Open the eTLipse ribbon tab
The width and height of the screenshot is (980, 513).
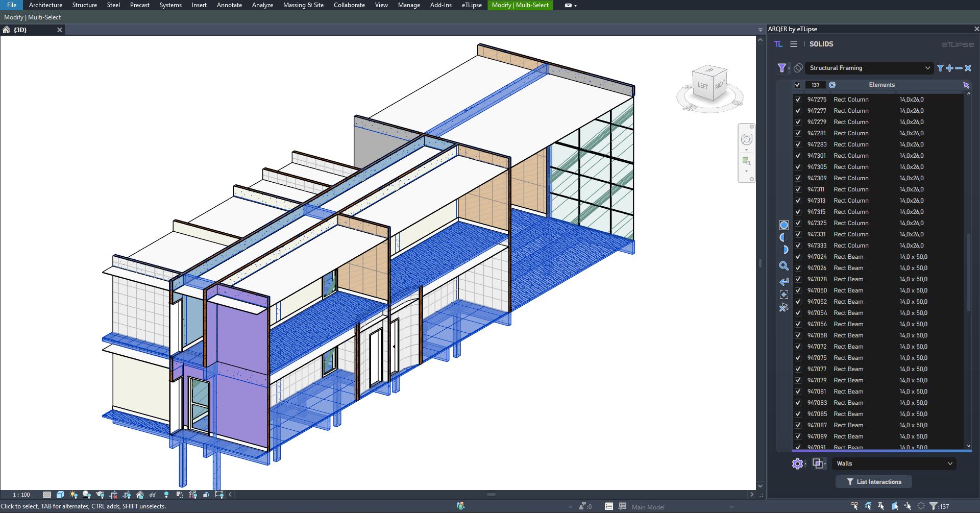click(x=472, y=5)
